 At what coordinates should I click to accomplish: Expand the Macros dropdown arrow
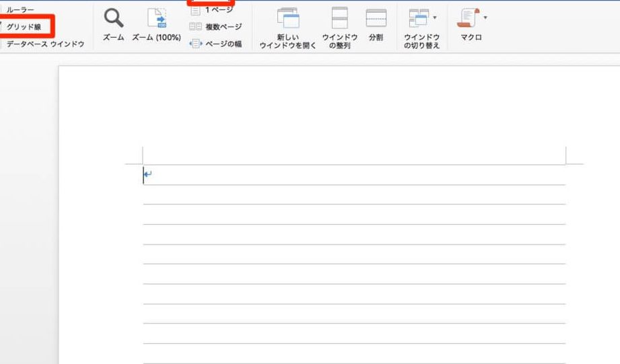pyautogui.click(x=485, y=17)
